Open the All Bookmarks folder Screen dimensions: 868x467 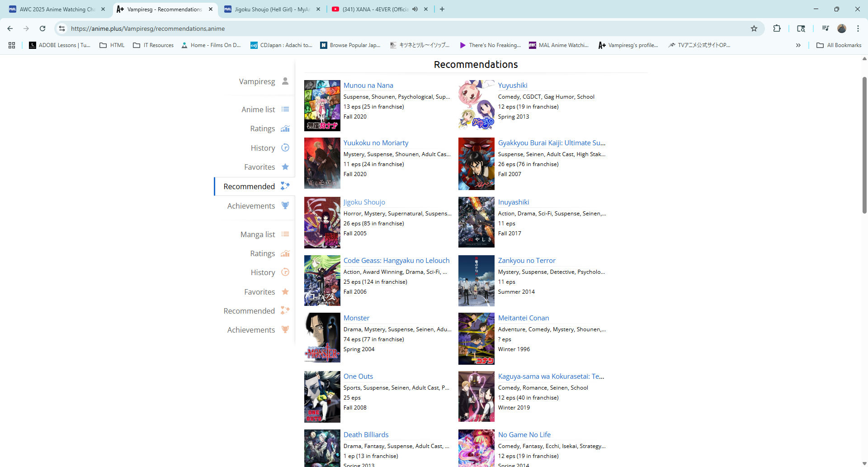(x=839, y=45)
